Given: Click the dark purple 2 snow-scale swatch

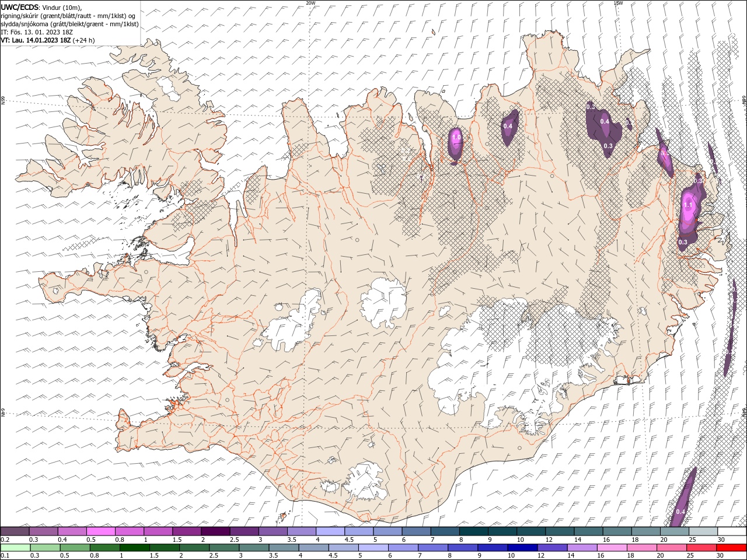Looking at the screenshot, I should tap(215, 531).
